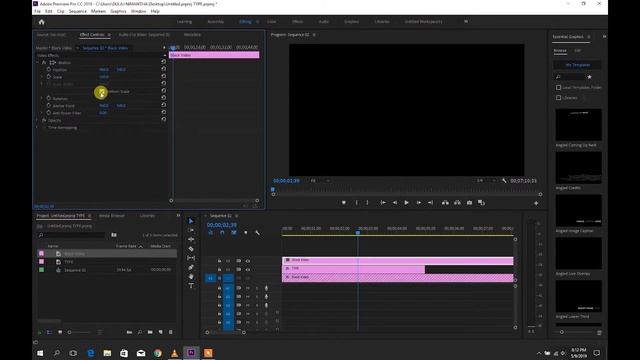Expand the Scale property twirl
The image size is (640, 360).
[x=42, y=77]
